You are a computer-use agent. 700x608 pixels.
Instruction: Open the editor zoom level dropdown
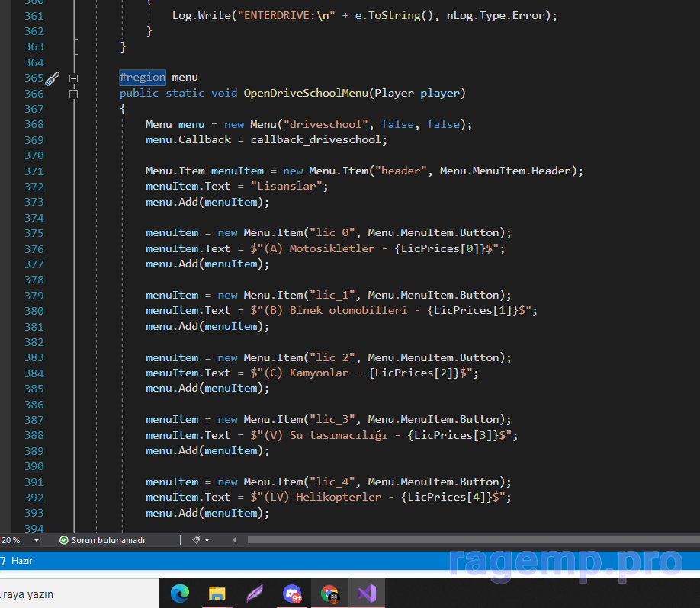tap(36, 540)
